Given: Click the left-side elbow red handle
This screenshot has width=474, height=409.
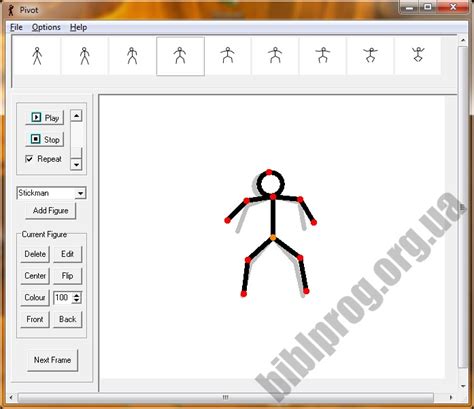Looking at the screenshot, I should [246, 201].
